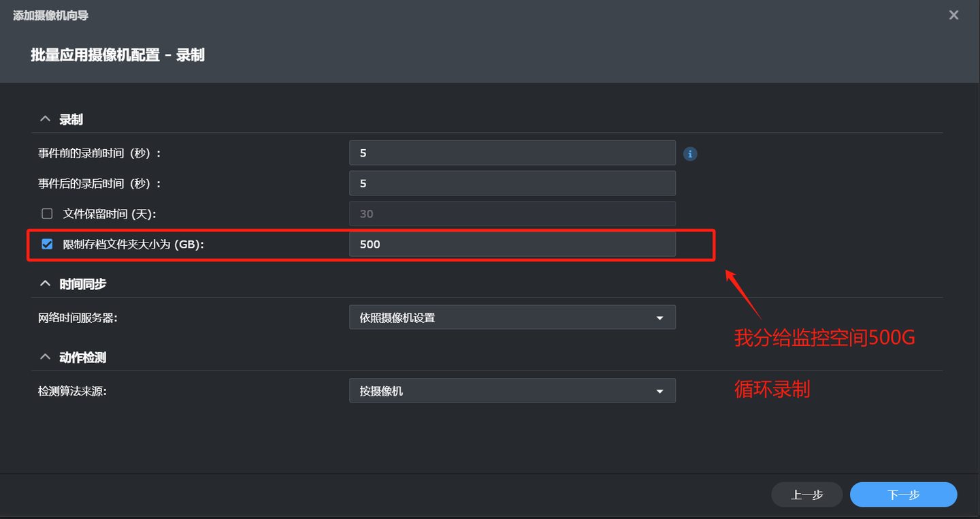Viewport: 980px width, 519px height.
Task: Enable the 文件保留时间 (天) checkbox
Action: click(x=47, y=214)
